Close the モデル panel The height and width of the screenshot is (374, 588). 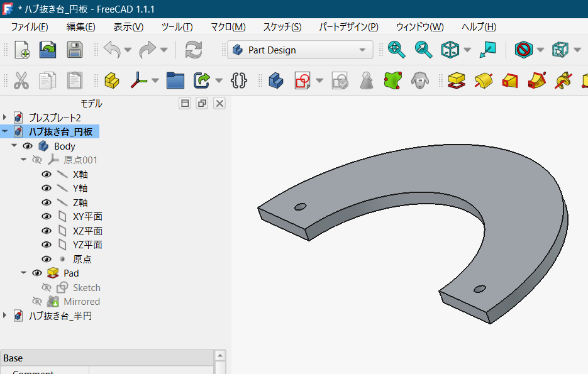click(219, 104)
